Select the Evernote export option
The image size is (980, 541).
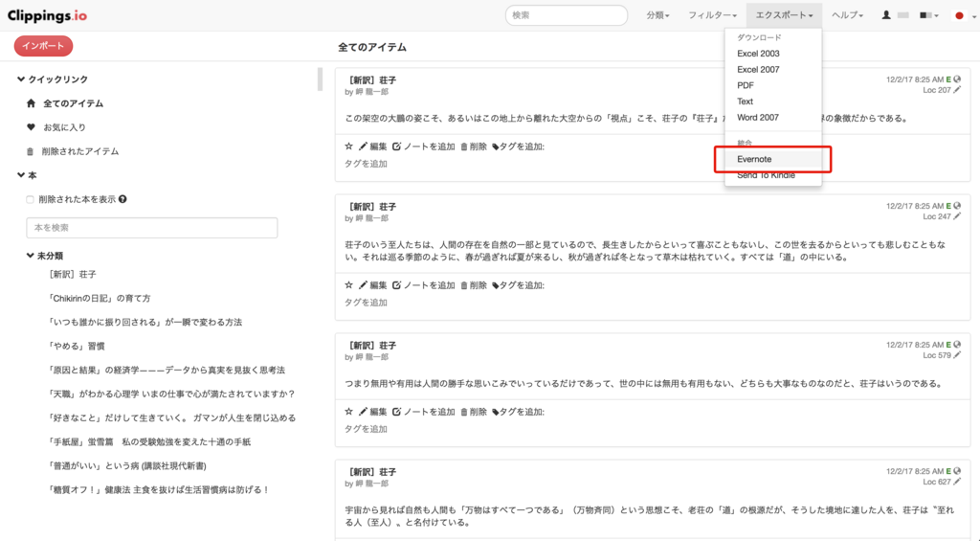pos(773,159)
